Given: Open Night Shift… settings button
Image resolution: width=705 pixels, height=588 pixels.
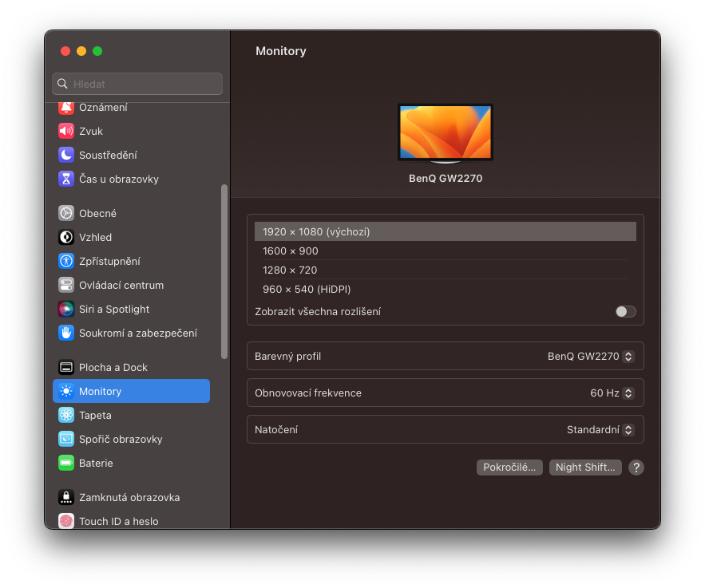Looking at the screenshot, I should [584, 468].
